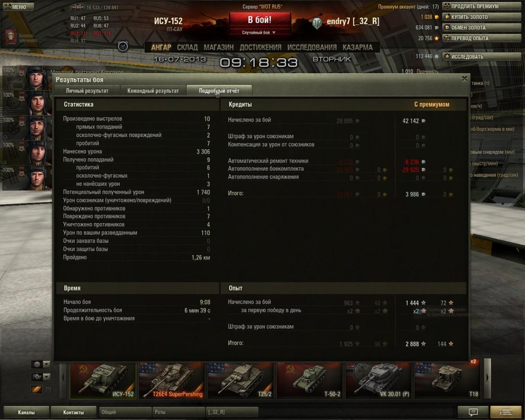Select the T25/2 tank in carousel

tap(241, 380)
